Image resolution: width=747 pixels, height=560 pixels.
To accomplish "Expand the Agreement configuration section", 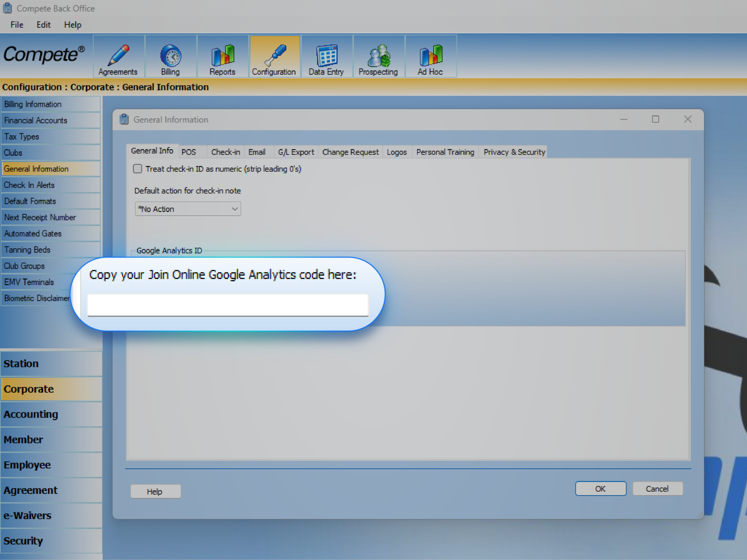I will coord(51,490).
